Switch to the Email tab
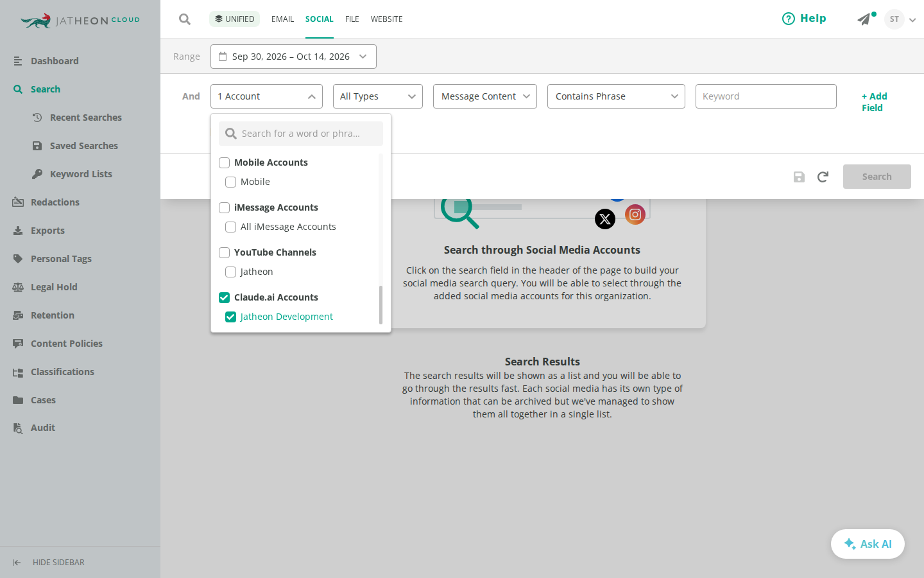 282,19
